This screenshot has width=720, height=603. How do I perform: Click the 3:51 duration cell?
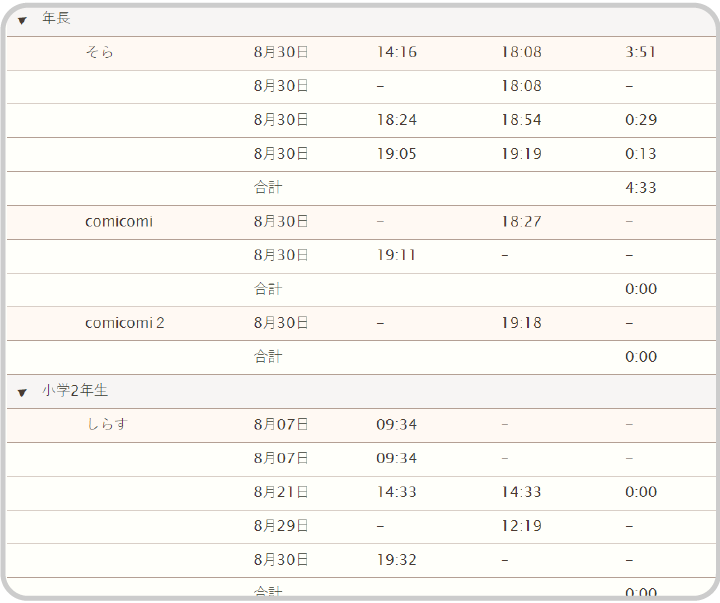click(x=640, y=52)
